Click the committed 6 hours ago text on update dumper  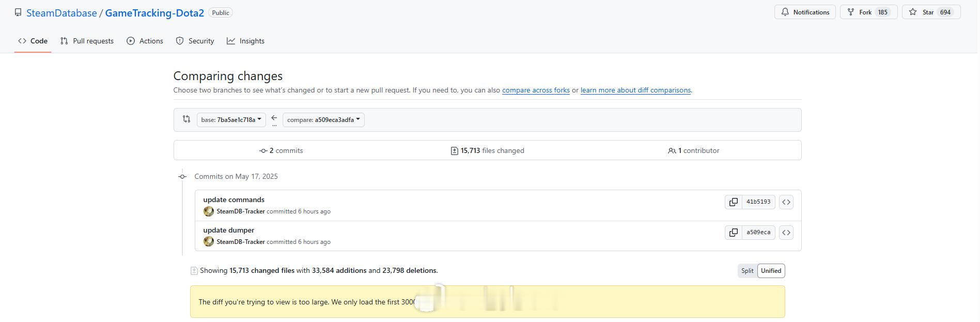(x=299, y=242)
